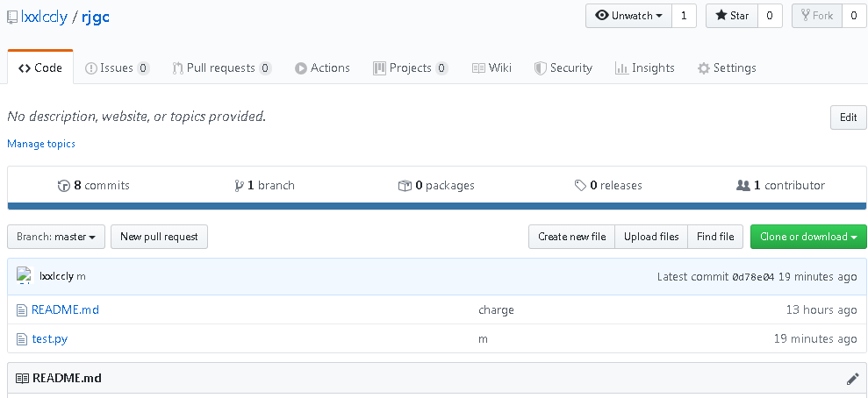This screenshot has height=398, width=868.
Task: Switch to the Issues tab
Action: tap(117, 68)
